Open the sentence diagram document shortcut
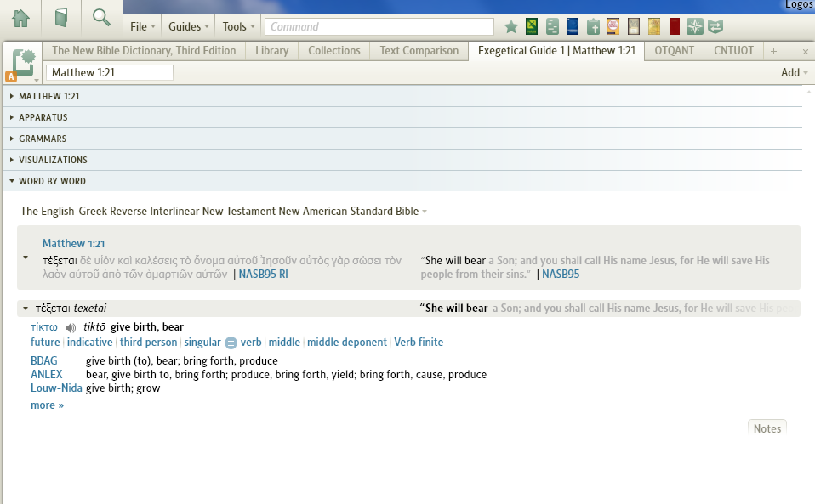This screenshot has width=815, height=504. tap(552, 26)
